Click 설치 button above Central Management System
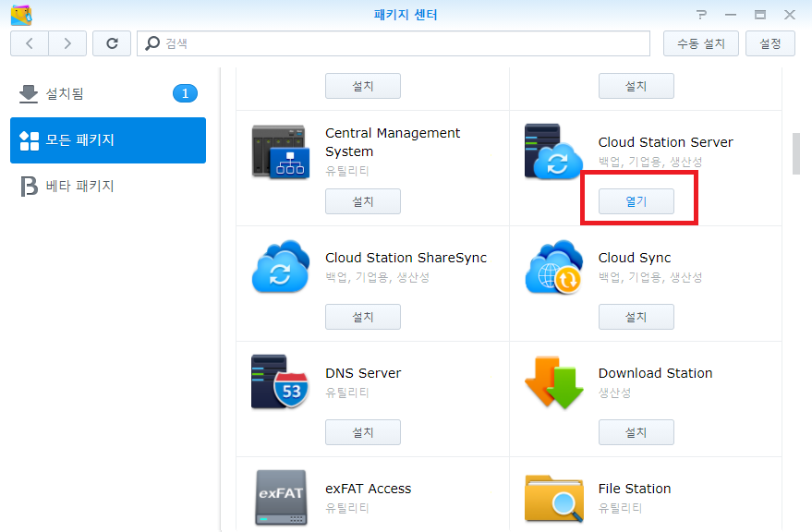This screenshot has width=812, height=532. tap(363, 86)
